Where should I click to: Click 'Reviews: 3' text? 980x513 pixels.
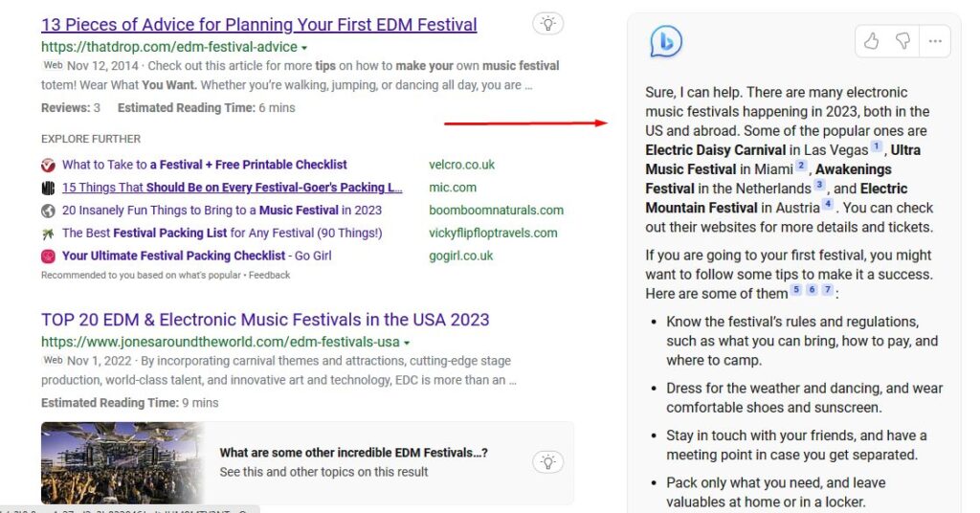[71, 107]
